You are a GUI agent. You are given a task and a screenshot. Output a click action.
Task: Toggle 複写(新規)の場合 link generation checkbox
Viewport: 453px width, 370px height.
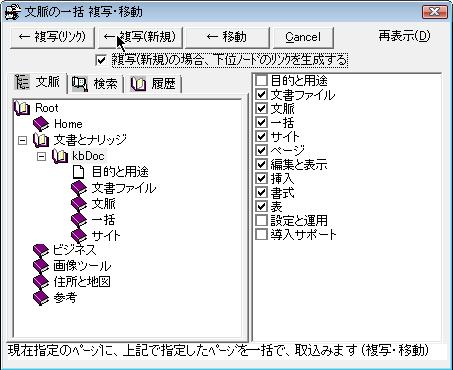(x=101, y=60)
